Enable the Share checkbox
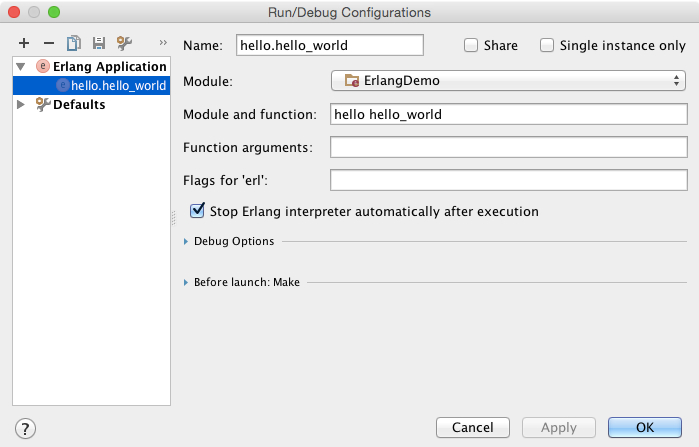699x447 pixels. [x=471, y=45]
